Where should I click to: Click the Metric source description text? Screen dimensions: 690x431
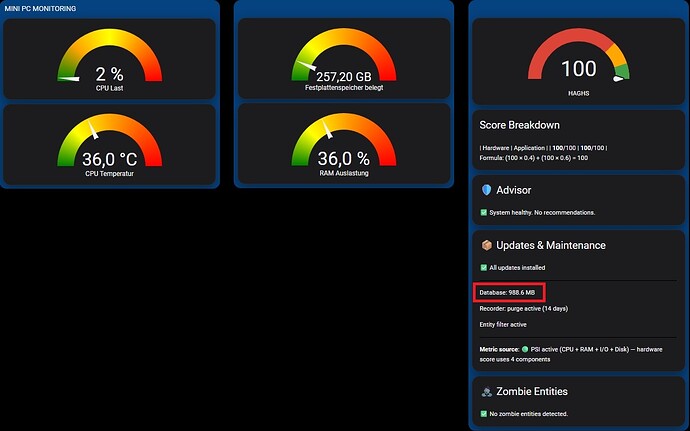(571, 354)
